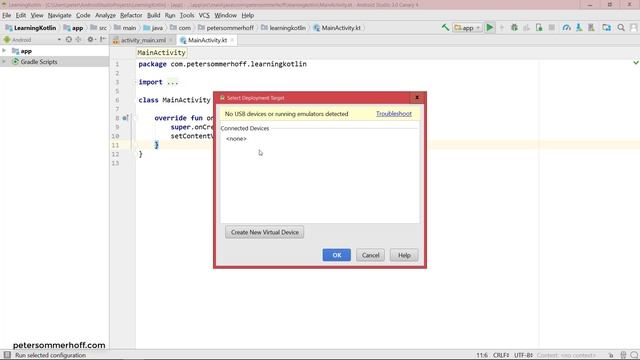
Task: Click the src breadcrumb folder
Action: point(99,28)
